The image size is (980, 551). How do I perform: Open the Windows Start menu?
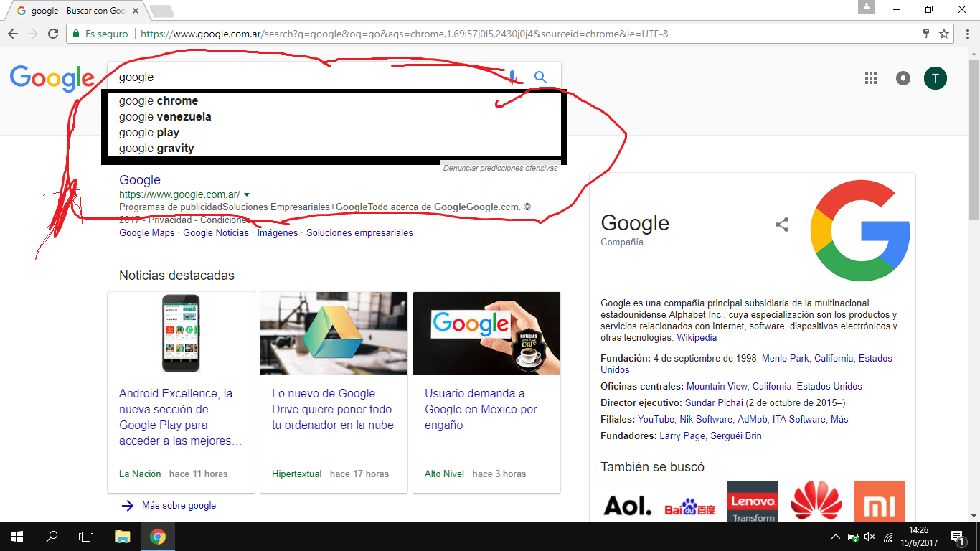17,537
